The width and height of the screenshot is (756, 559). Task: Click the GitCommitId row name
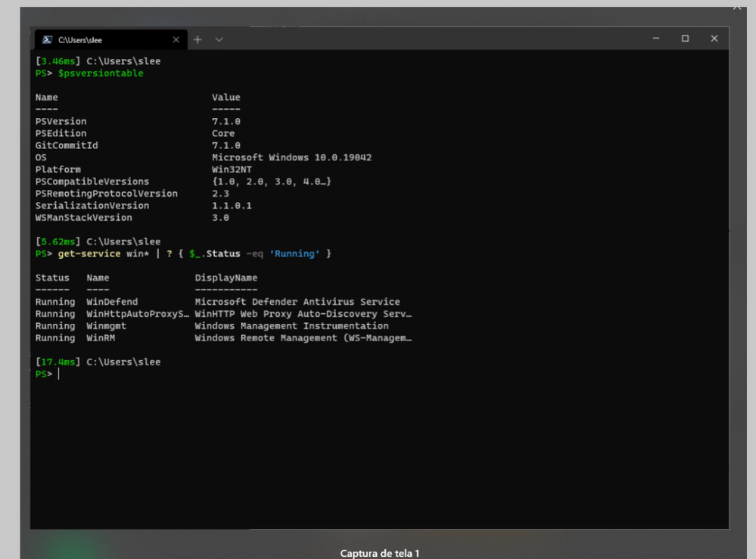[x=67, y=145]
